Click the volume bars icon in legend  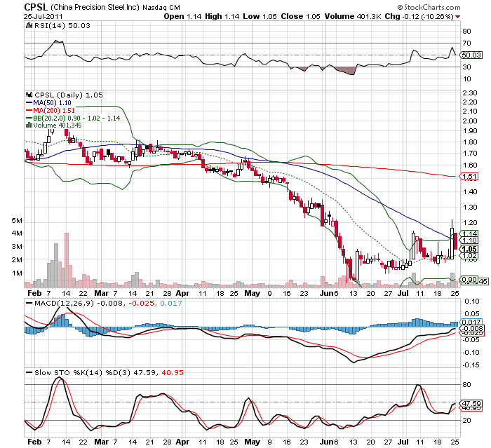[x=29, y=125]
